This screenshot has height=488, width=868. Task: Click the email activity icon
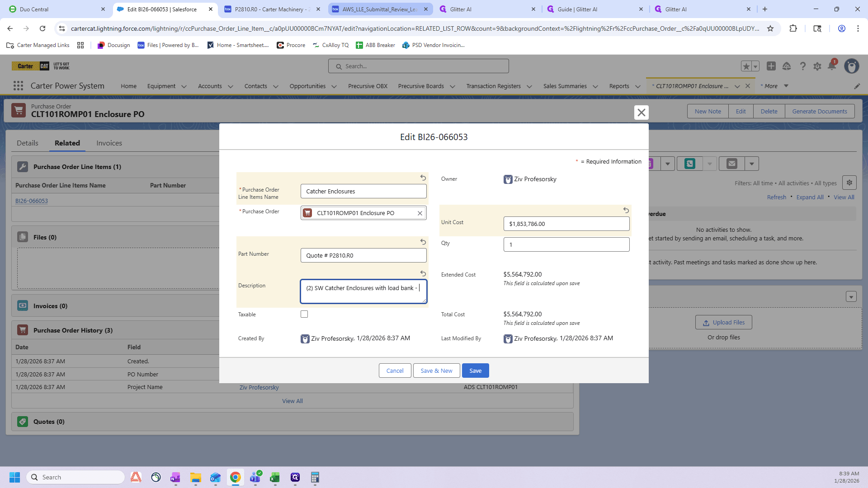coord(732,164)
